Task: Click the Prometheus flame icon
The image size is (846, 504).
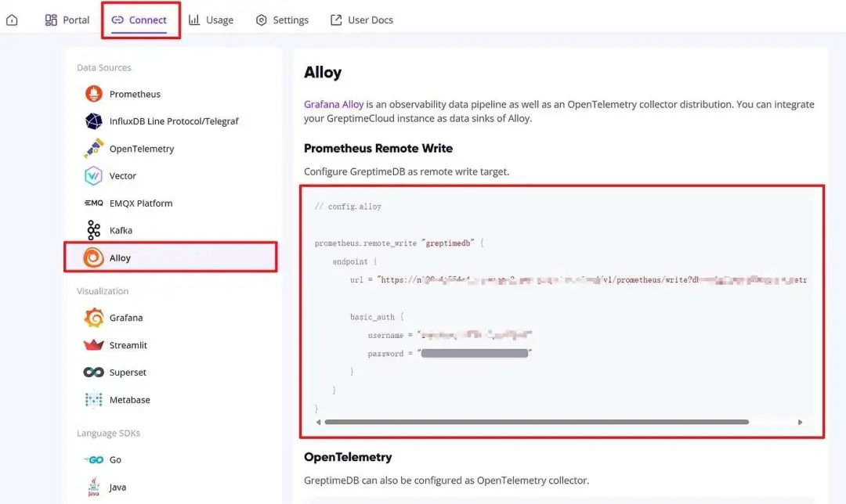Action: (93, 94)
